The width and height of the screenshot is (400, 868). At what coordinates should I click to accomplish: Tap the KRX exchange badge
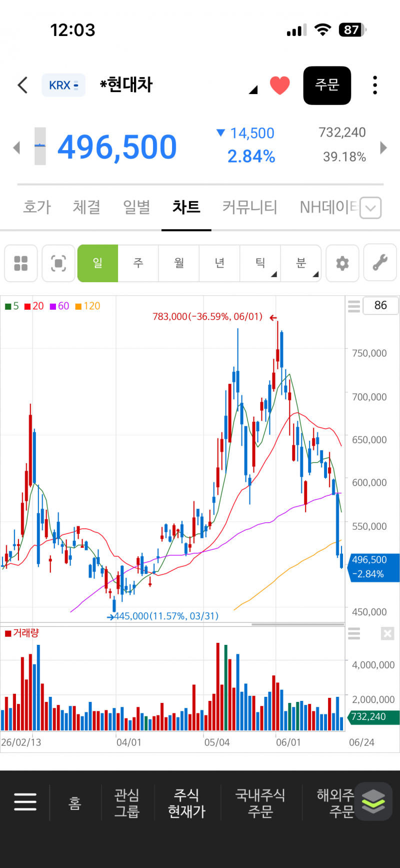(63, 85)
